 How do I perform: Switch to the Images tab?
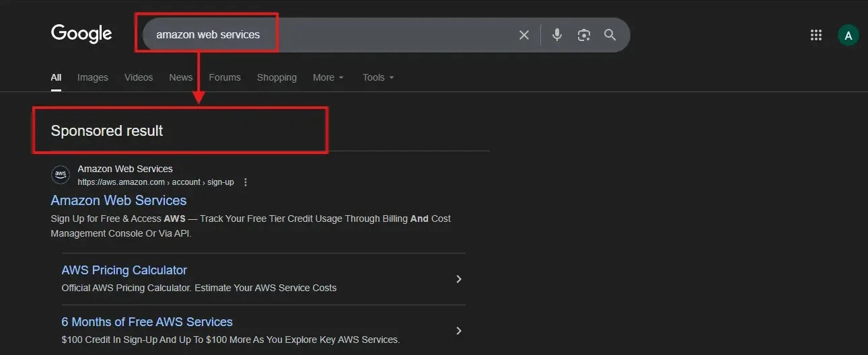point(93,77)
